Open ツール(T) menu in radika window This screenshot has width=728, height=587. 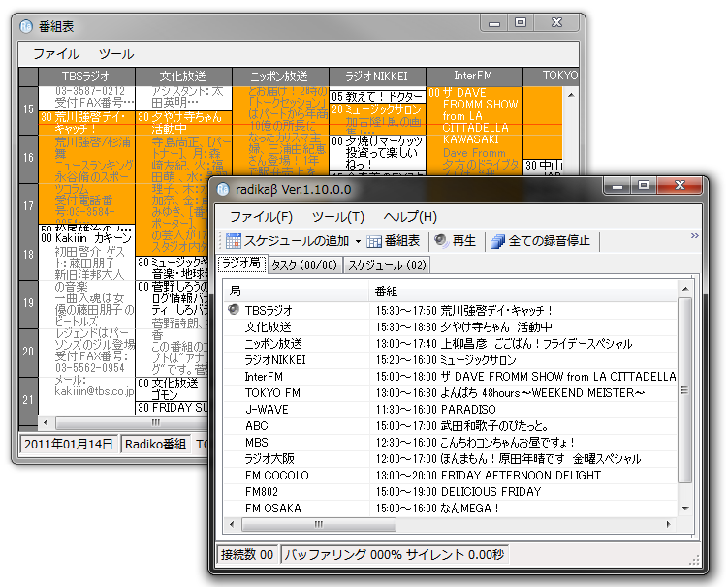pyautogui.click(x=338, y=217)
